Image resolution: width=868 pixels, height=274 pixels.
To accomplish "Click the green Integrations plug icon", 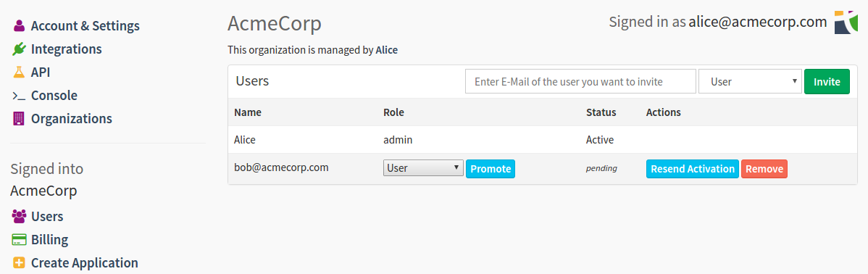I will pos(19,49).
